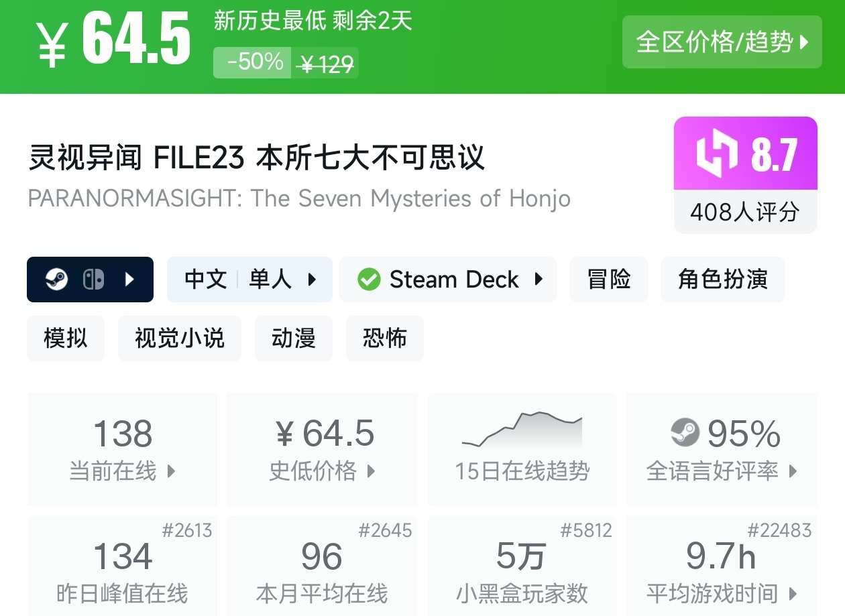This screenshot has width=845, height=616.
Task: Click the #2645 rank on monthly average
Action: click(386, 531)
